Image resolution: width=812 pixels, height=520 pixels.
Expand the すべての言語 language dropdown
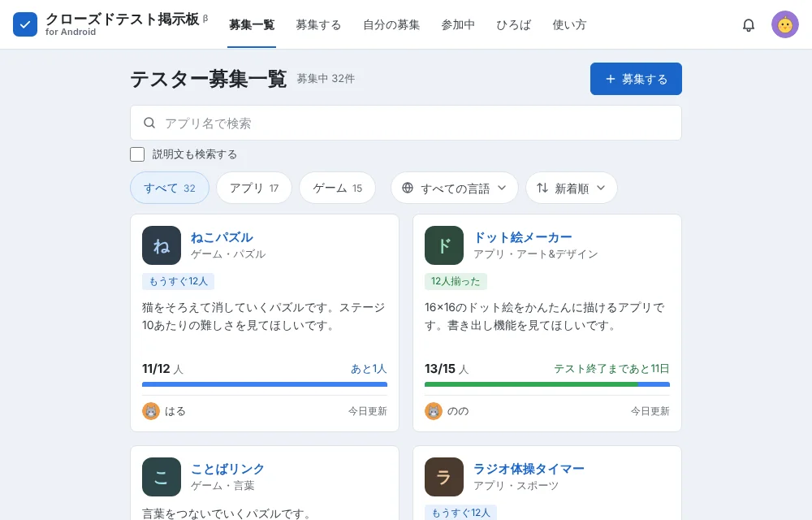(454, 188)
